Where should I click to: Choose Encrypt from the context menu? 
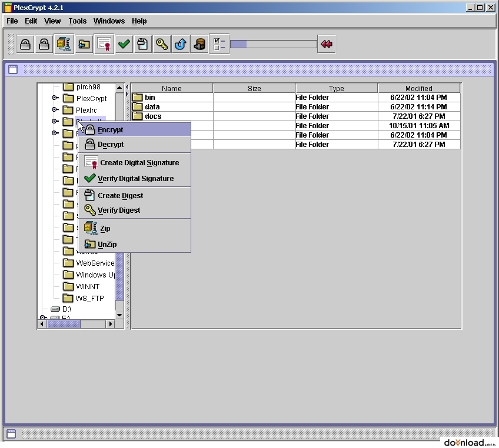click(x=135, y=130)
